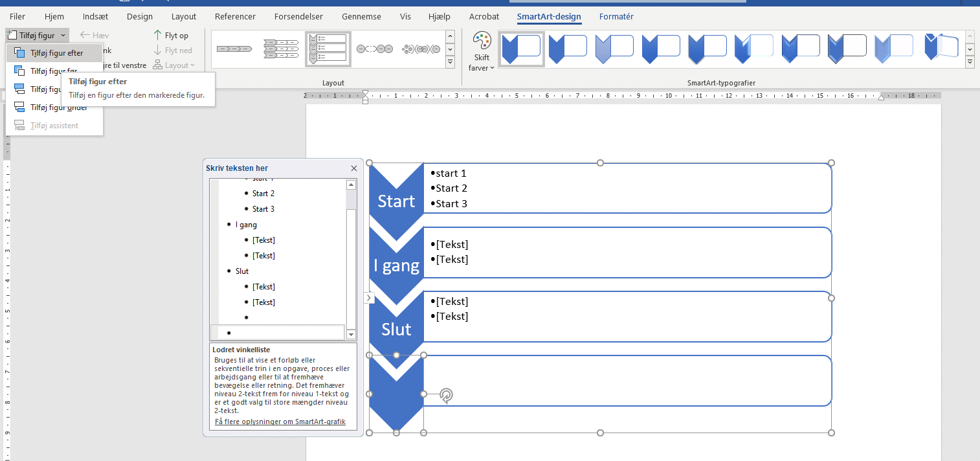Open 'Få flere oplysninger om SmartArt-grafik' link
The width and height of the screenshot is (980, 461).
click(280, 422)
